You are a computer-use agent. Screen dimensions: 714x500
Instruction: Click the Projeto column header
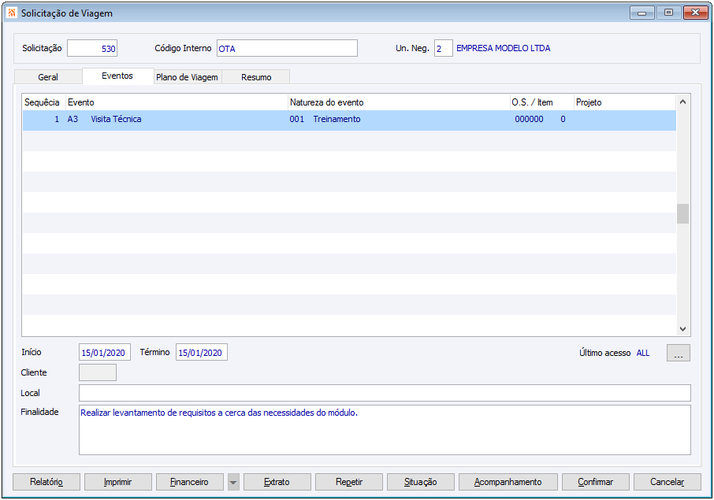pyautogui.click(x=625, y=102)
